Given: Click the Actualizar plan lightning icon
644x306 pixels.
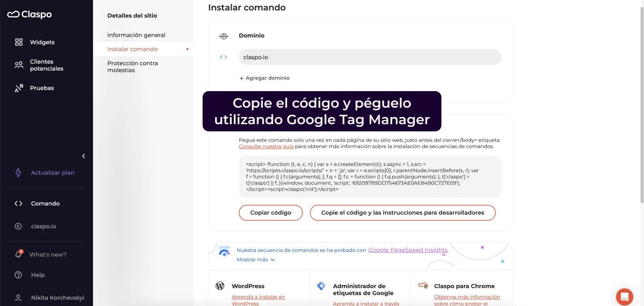Looking at the screenshot, I should [x=18, y=172].
